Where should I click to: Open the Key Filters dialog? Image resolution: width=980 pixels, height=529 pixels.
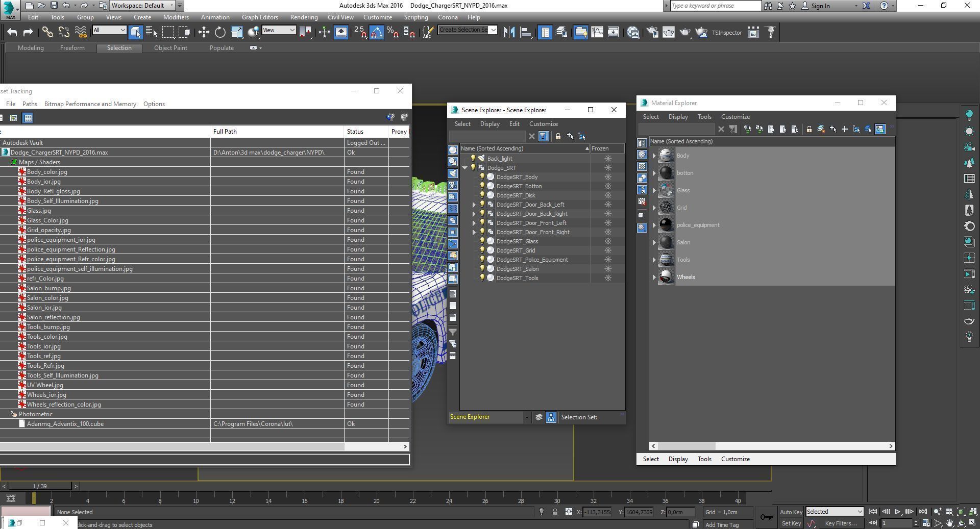pos(840,523)
